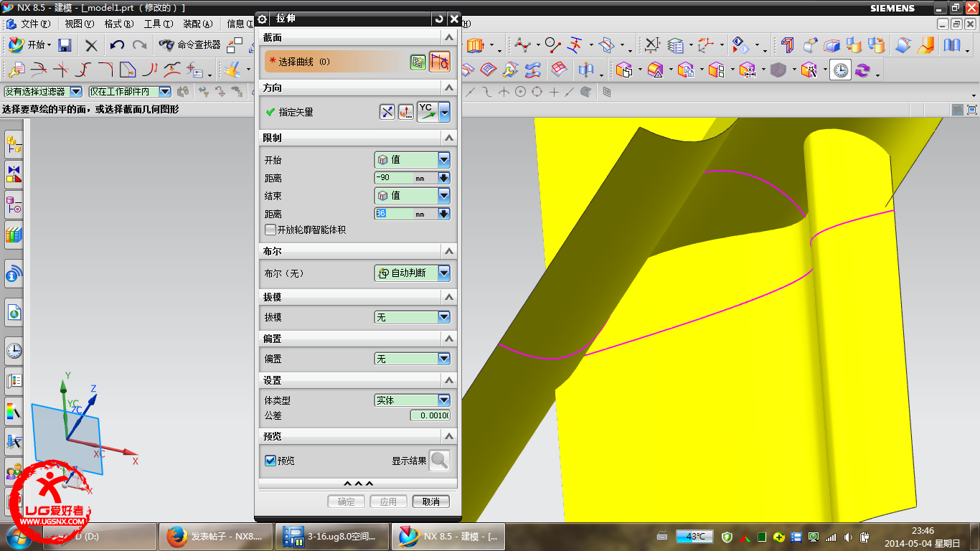Click the gear settings icon in 拉伸 title
This screenshot has width=980, height=551.
[263, 19]
